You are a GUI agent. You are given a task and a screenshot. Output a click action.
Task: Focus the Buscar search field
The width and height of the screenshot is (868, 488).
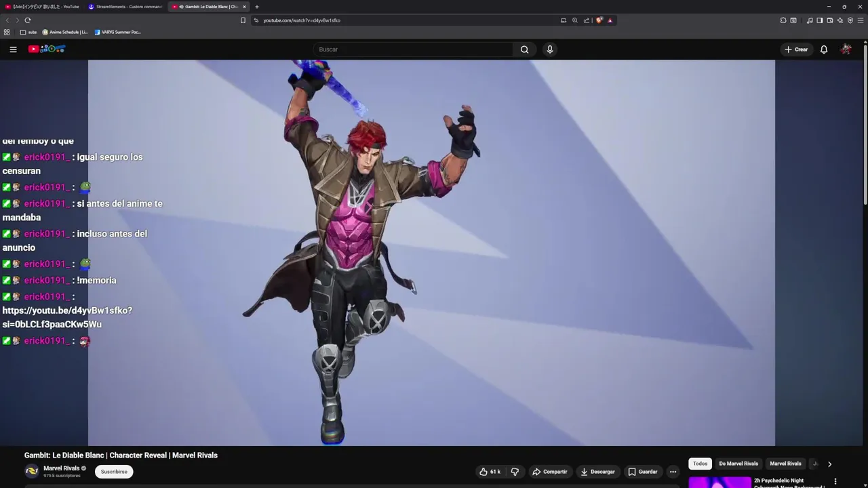click(414, 49)
